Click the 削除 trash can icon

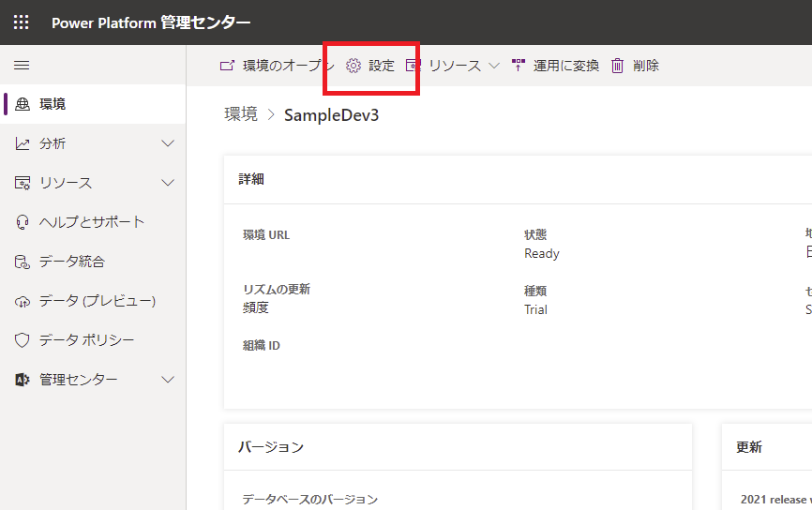(617, 66)
